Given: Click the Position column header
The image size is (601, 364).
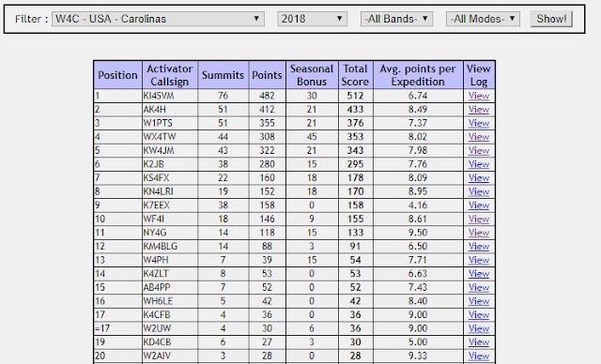Looking at the screenshot, I should (117, 75).
